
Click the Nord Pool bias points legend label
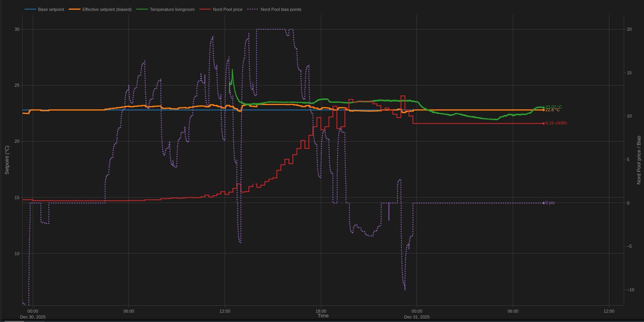coord(281,9)
